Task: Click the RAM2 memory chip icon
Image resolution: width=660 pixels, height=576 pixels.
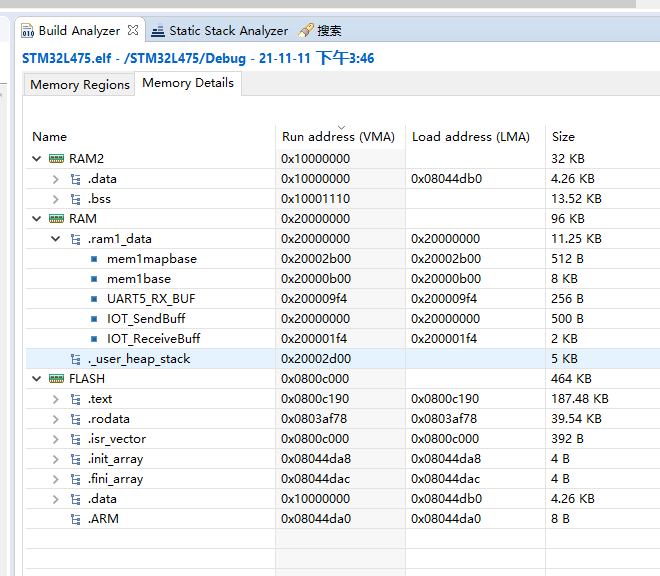Action: 56,159
